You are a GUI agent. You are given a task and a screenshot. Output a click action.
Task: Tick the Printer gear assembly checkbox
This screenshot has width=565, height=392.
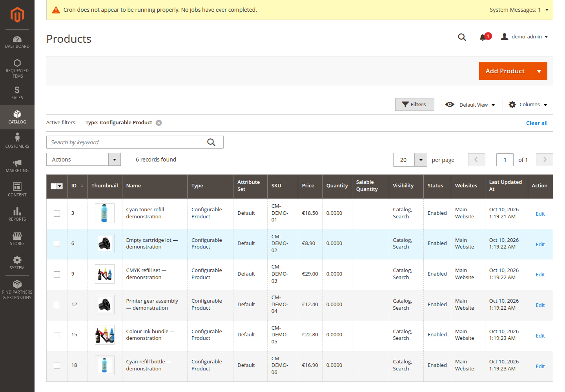(x=57, y=305)
